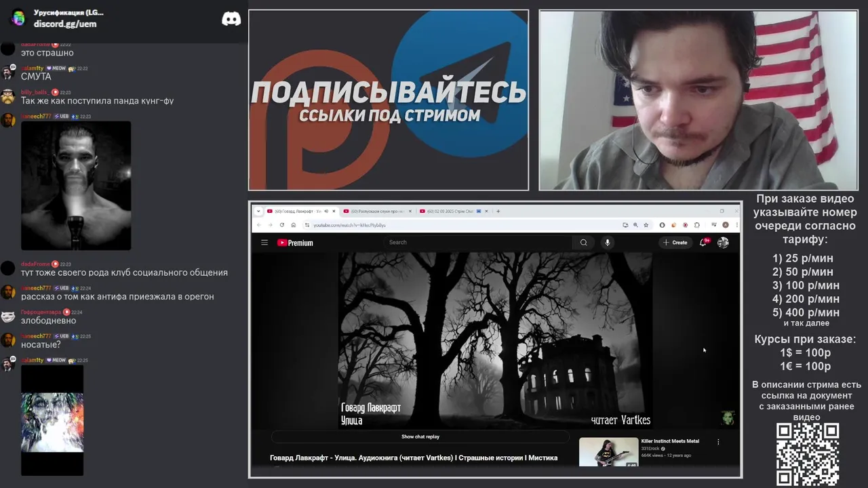868x488 pixels.
Task: Open options dots for Killer Instinct video
Action: pos(718,442)
